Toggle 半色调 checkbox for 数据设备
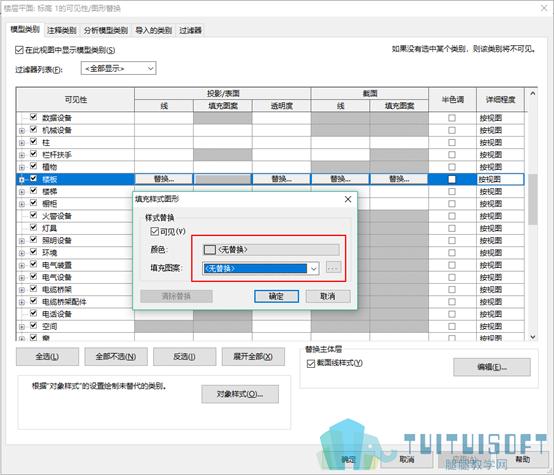 click(452, 118)
